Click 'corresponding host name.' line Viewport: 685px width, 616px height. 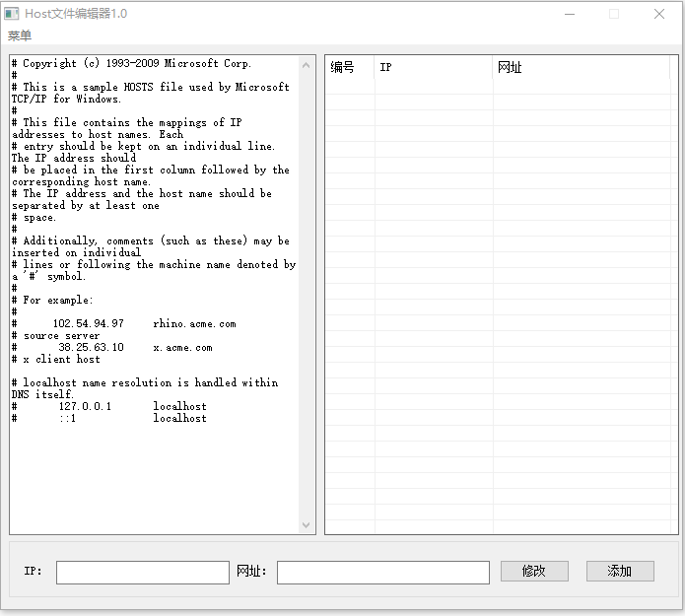(x=81, y=181)
